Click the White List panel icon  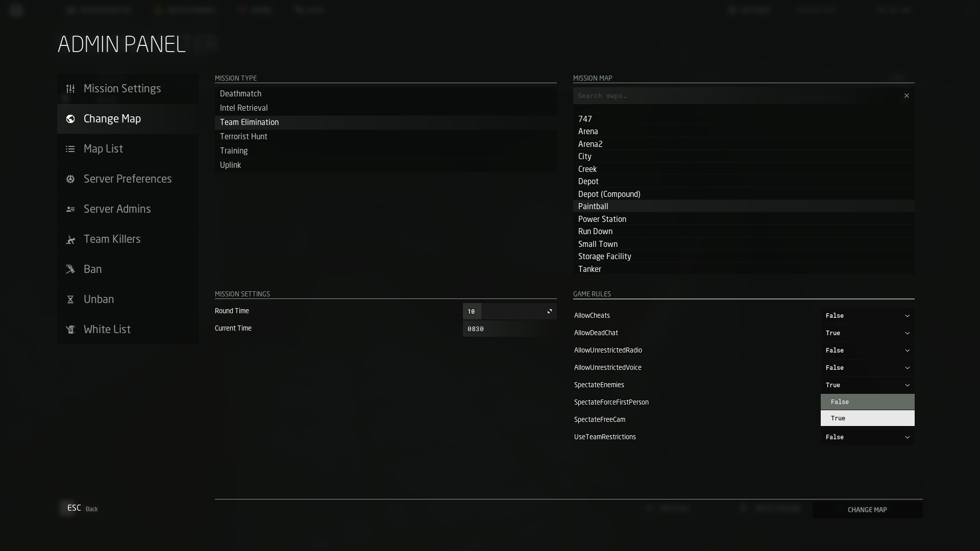70,329
